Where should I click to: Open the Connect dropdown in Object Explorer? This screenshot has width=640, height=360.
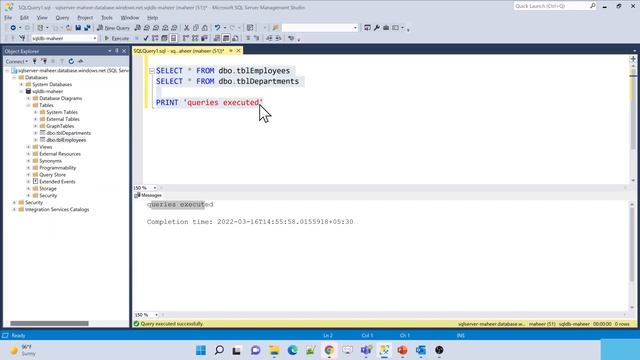[17, 61]
